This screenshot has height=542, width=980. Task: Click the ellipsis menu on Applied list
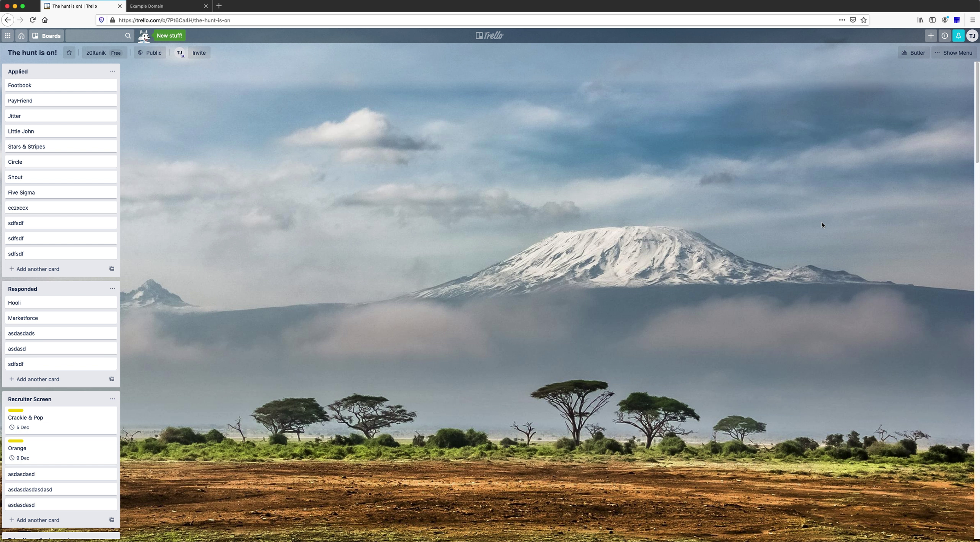tap(111, 71)
